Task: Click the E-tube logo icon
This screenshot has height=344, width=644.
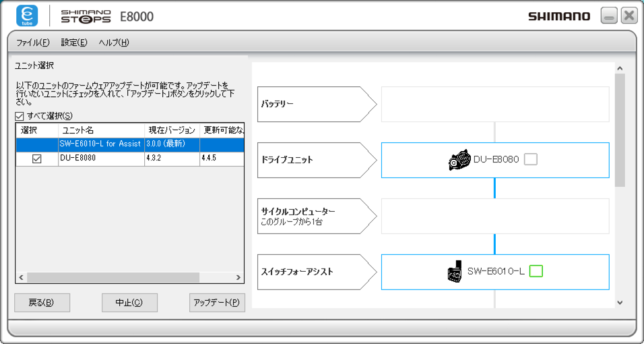Action: point(27,16)
